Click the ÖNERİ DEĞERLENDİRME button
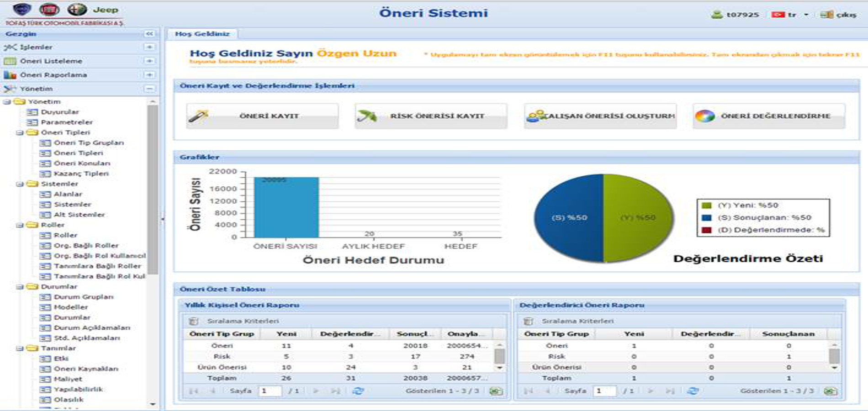 [x=769, y=116]
